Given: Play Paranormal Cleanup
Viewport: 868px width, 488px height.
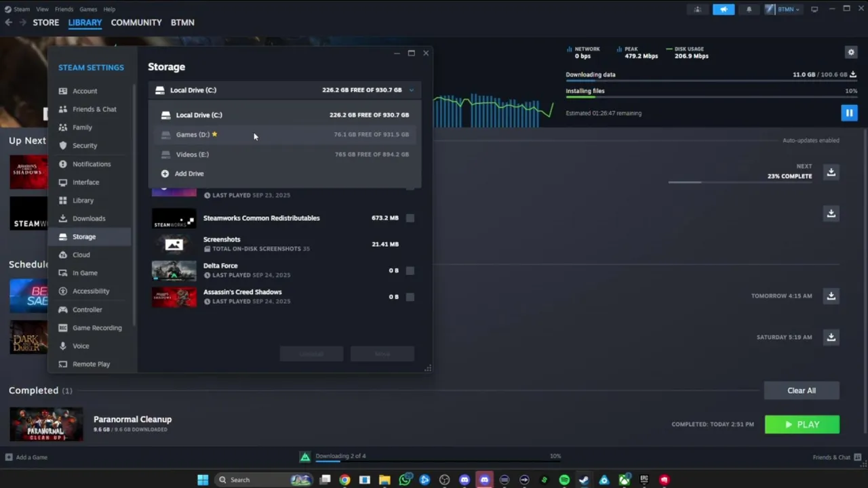Looking at the screenshot, I should point(802,424).
